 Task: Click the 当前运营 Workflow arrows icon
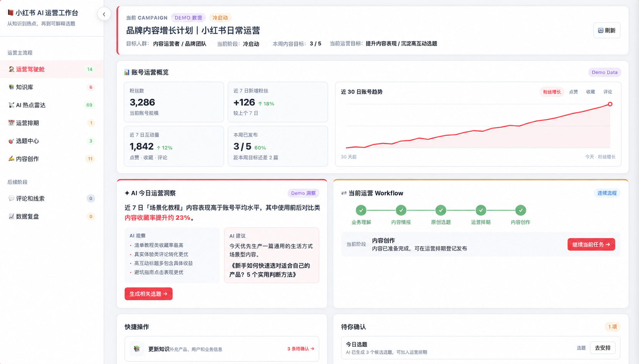point(344,193)
